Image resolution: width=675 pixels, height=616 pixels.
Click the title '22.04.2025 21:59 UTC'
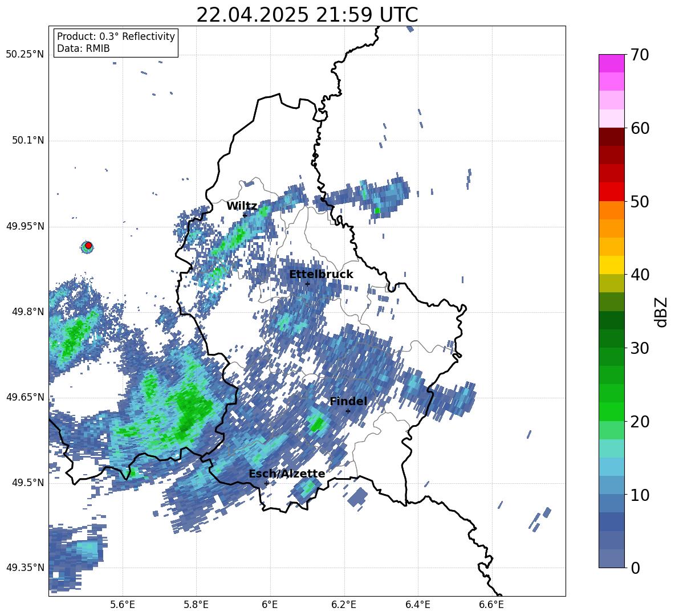tap(307, 15)
